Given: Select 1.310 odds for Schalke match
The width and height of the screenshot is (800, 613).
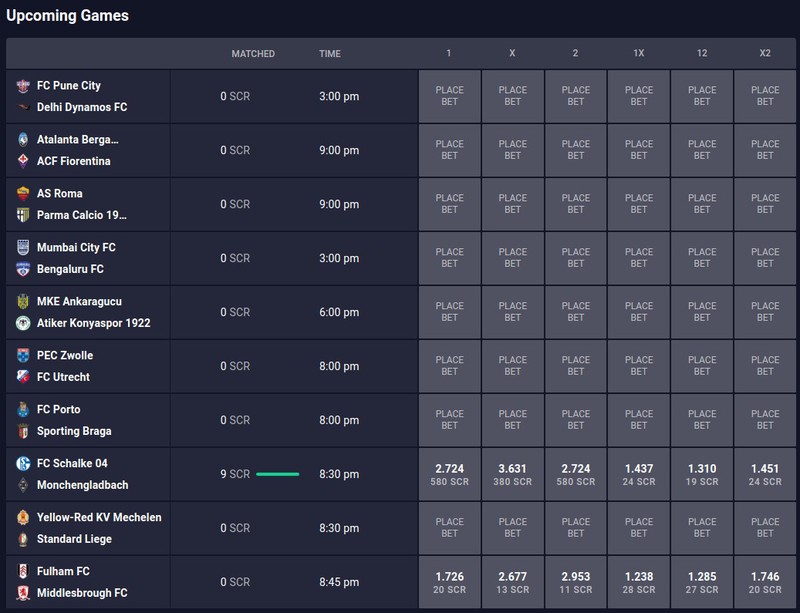Looking at the screenshot, I should 702,474.
